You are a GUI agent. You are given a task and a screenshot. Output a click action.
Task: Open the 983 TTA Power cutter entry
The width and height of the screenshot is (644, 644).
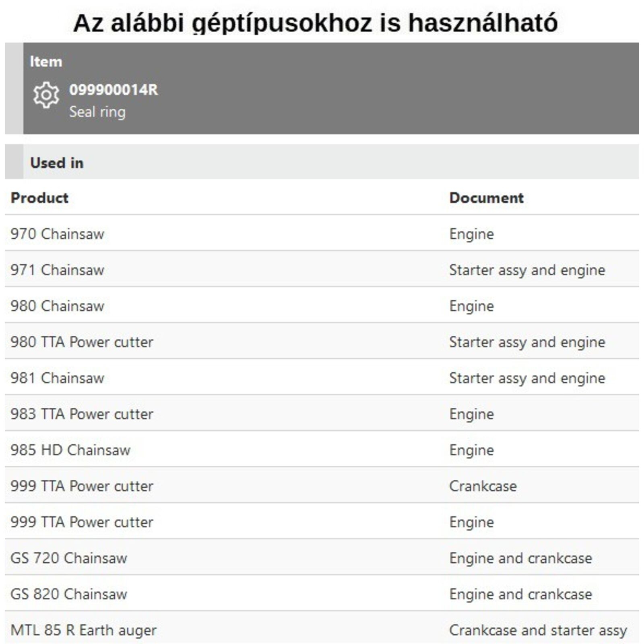point(82,414)
